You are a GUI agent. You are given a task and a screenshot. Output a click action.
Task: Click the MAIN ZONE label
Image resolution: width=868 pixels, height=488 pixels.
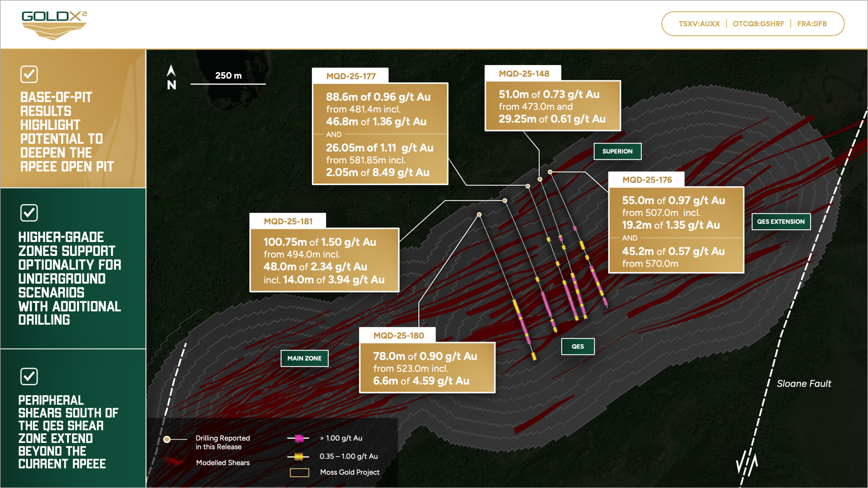click(x=304, y=358)
